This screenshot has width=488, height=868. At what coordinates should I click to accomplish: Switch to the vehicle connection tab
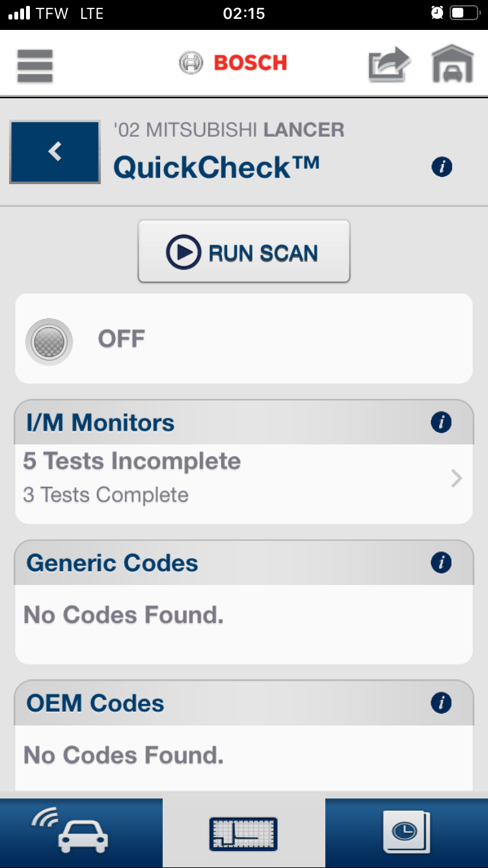(81, 833)
